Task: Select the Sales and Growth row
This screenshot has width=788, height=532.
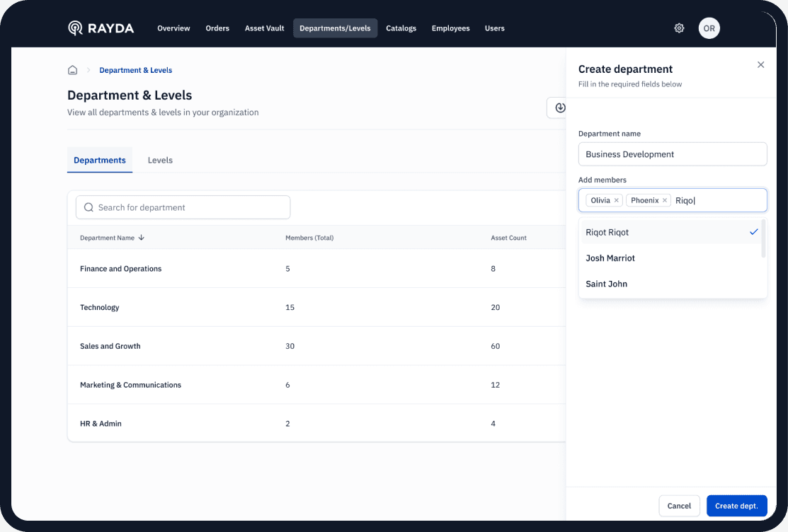Action: (316, 346)
